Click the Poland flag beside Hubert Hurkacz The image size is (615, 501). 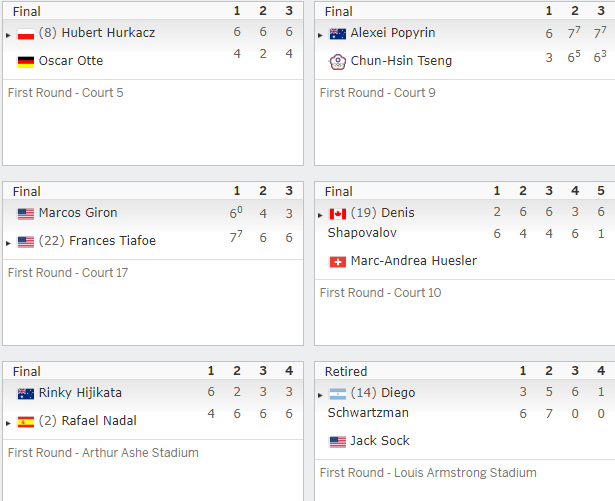tap(25, 34)
